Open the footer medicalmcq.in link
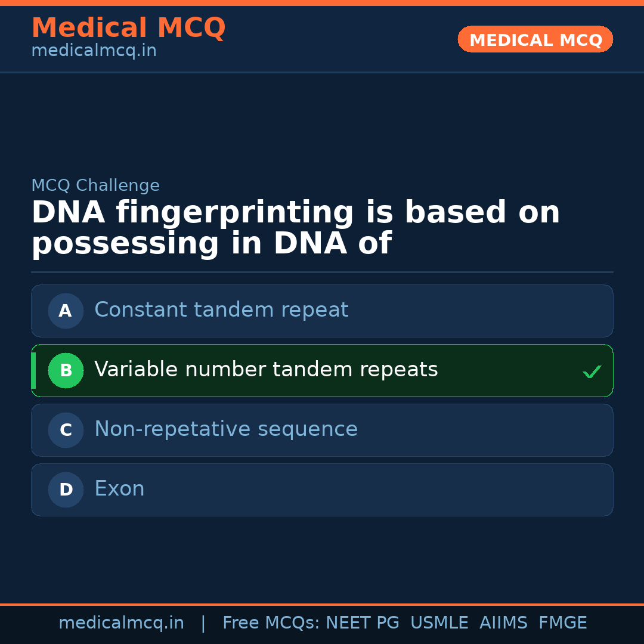 click(121, 623)
